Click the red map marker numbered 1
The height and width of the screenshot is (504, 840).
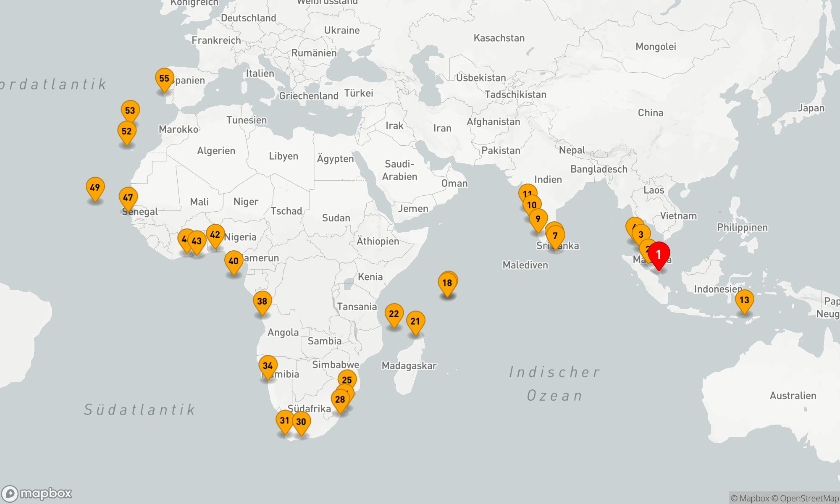point(659,255)
